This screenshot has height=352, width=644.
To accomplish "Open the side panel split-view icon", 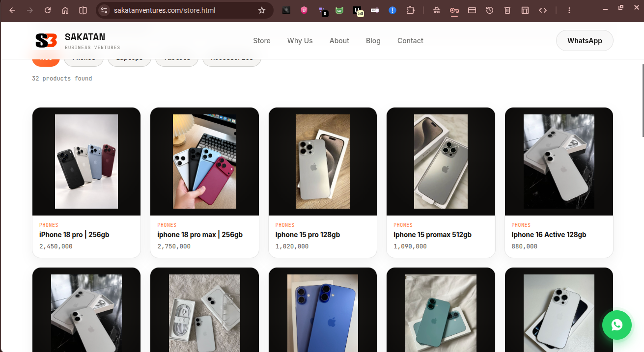I will [x=83, y=10].
